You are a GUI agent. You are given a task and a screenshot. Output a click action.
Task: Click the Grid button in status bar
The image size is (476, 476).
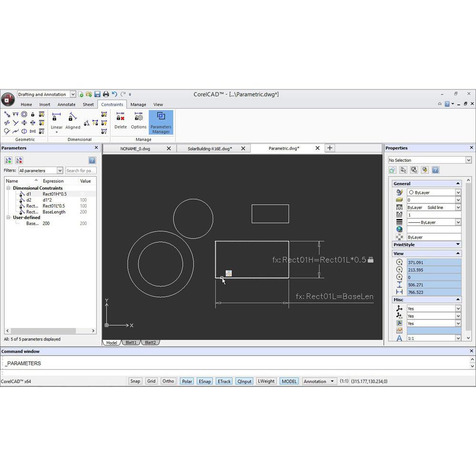pos(151,381)
